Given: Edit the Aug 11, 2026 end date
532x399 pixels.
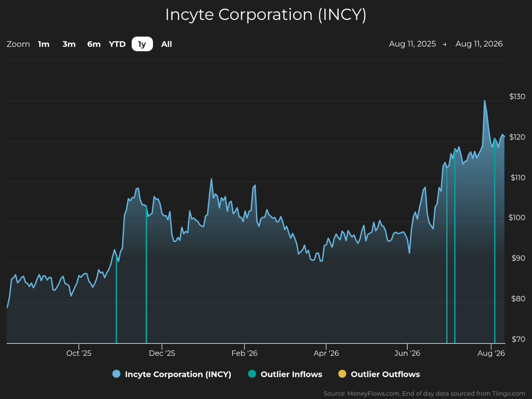Looking at the screenshot, I should point(479,44).
